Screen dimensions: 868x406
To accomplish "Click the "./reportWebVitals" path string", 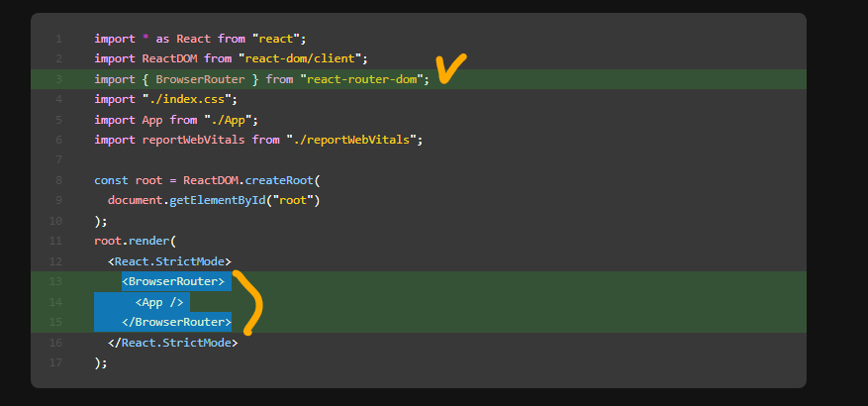I will 351,141.
